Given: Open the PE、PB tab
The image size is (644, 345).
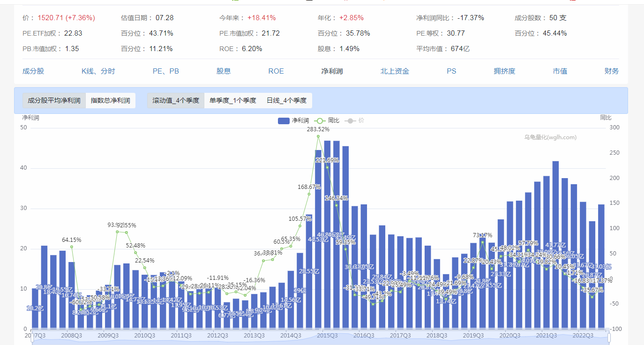Looking at the screenshot, I should tap(166, 71).
